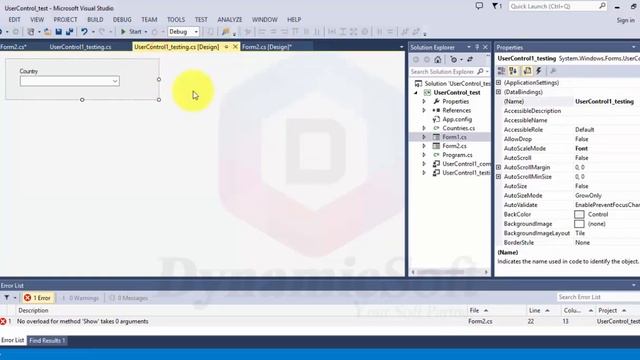Close the UserControl1_testing.cs [Design] tab

236,47
